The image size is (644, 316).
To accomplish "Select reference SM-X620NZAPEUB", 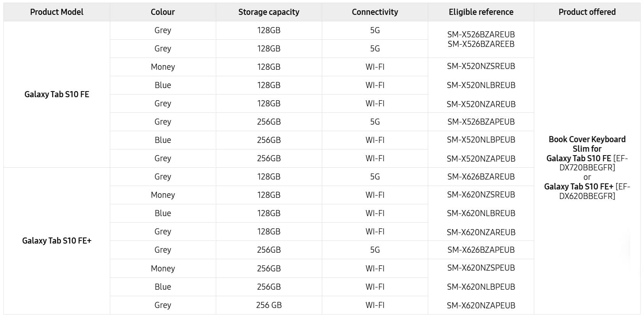I will click(x=481, y=305).
